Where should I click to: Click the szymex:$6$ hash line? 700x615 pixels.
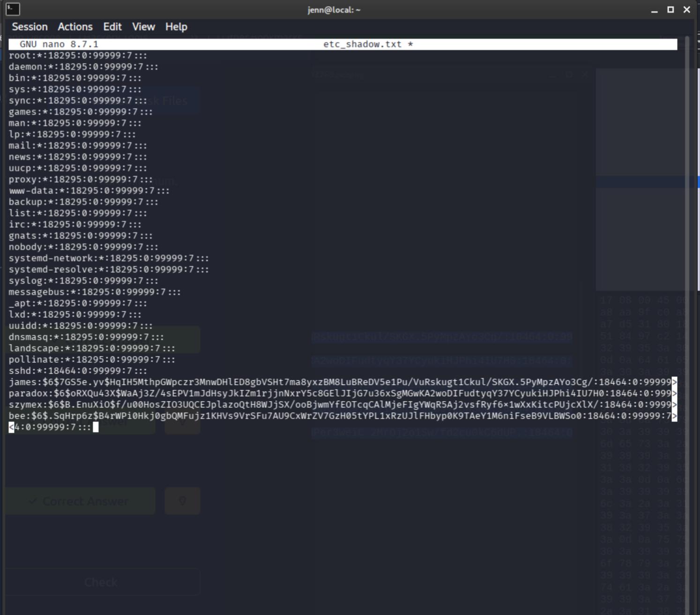tap(343, 404)
